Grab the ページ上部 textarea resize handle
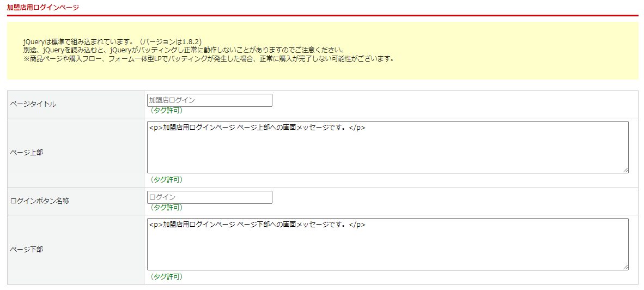This screenshot has width=644, height=290. click(625, 171)
